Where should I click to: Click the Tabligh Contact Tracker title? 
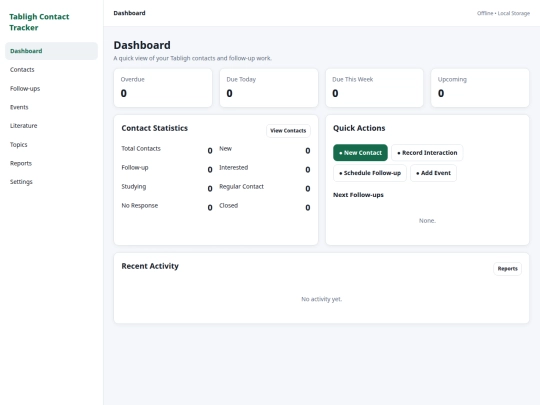39,22
